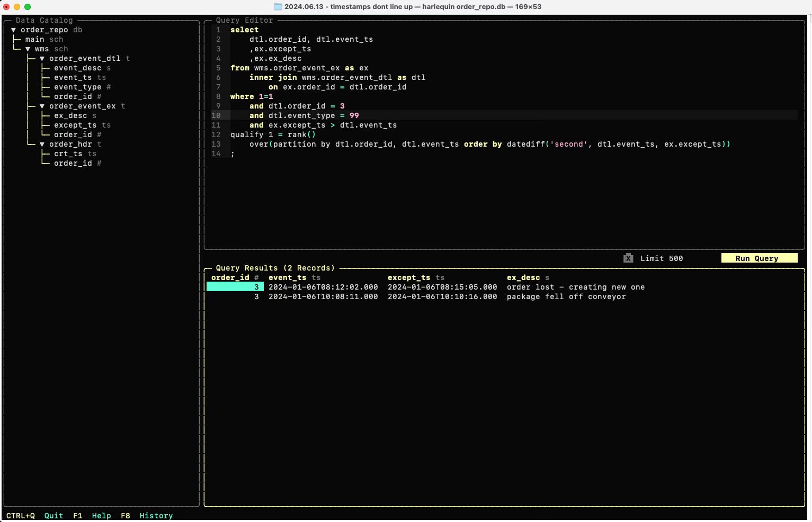Click the F1 key hint
The image size is (812, 522).
pos(78,516)
